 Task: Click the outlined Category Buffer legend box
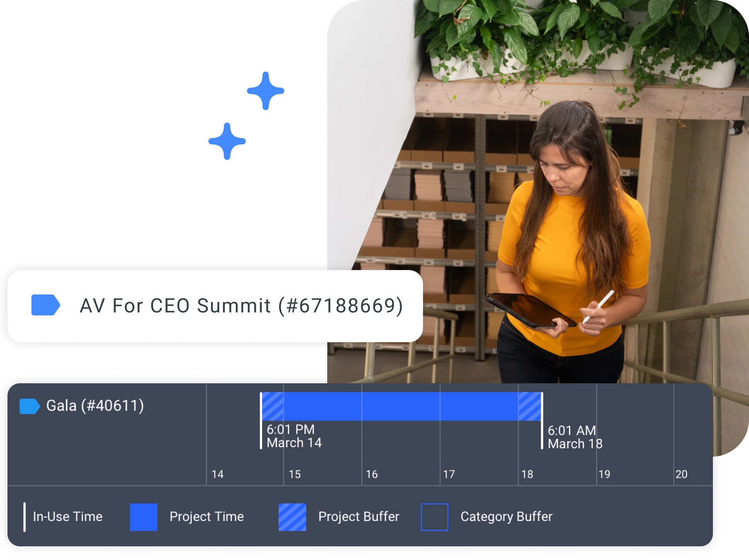coord(435,517)
